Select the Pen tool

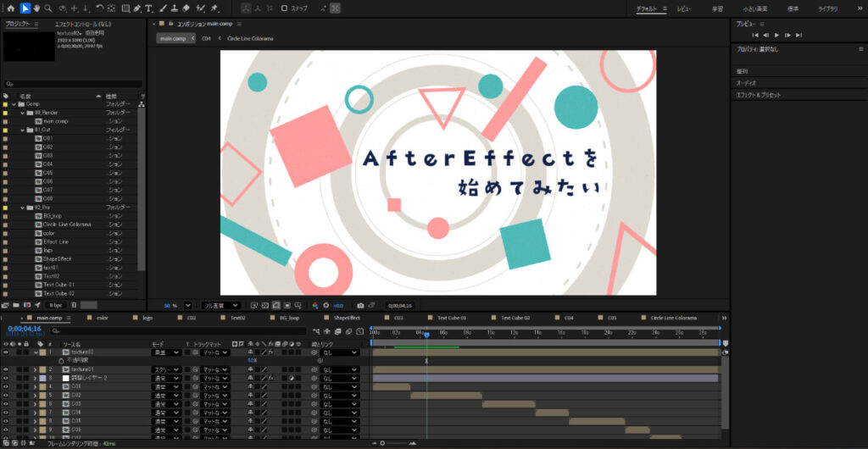tap(138, 8)
